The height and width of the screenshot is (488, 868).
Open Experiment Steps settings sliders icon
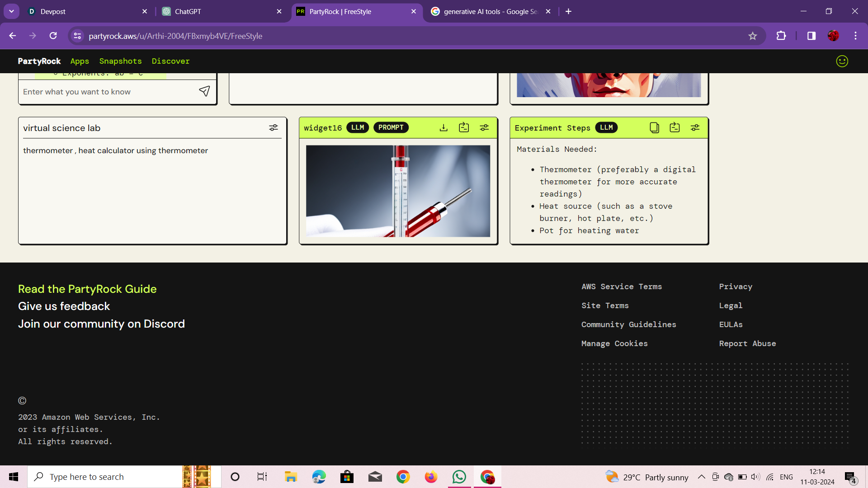695,128
